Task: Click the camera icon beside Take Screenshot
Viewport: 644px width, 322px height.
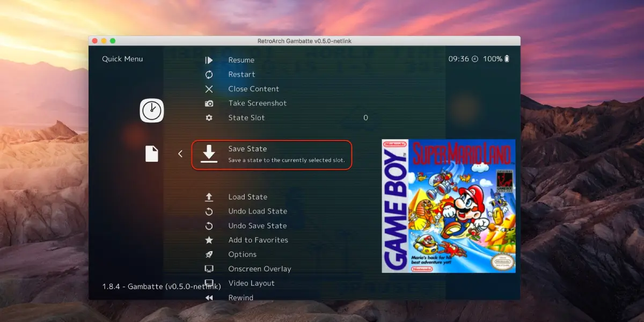Action: pos(209,104)
